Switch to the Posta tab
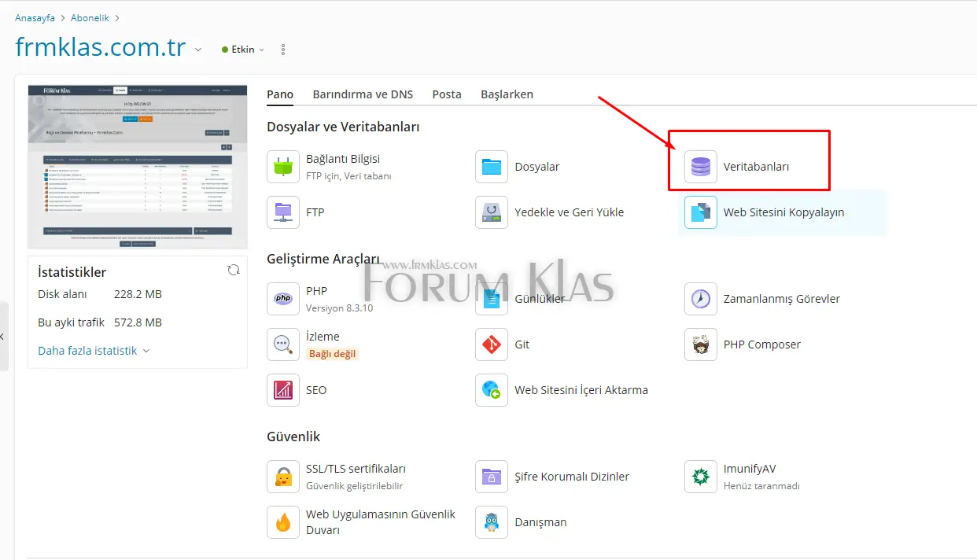The width and height of the screenshot is (977, 560). click(x=447, y=94)
